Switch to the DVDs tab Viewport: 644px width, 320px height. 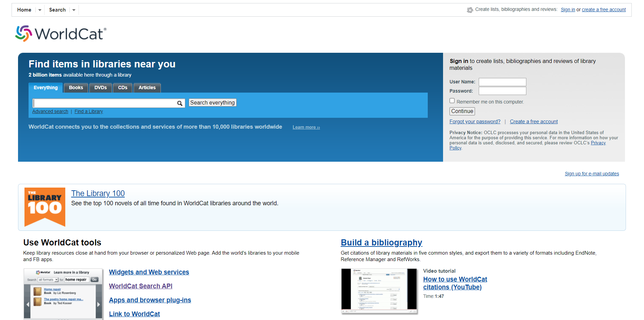point(101,88)
